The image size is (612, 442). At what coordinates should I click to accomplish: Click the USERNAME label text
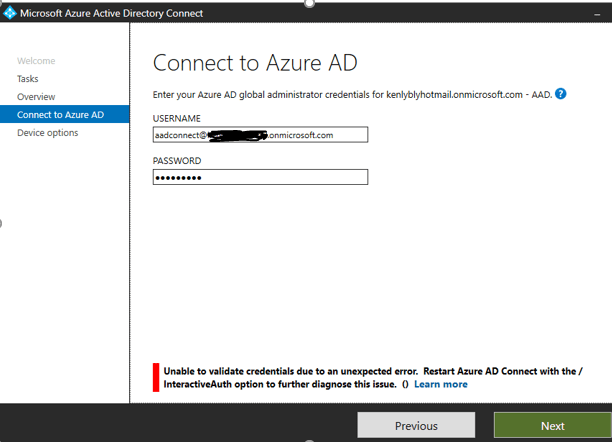pos(179,118)
